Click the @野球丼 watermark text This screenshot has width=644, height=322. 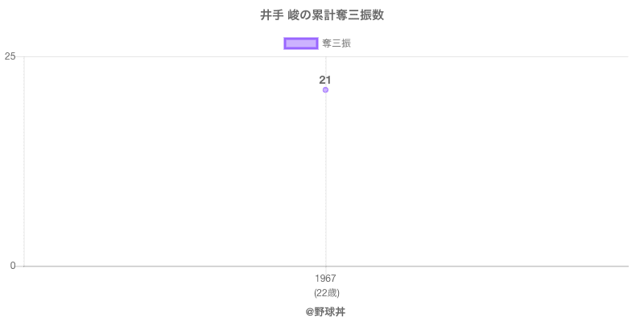coord(325,312)
